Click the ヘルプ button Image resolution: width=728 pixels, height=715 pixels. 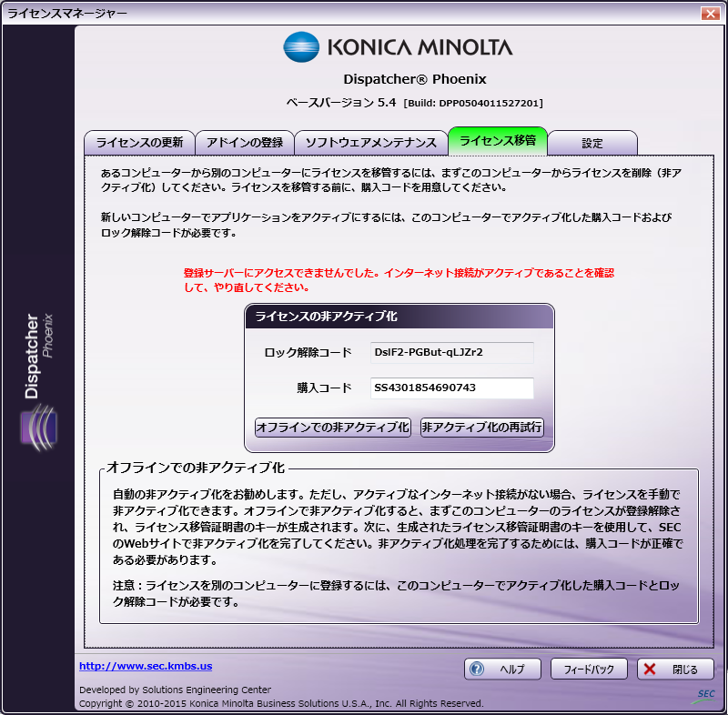502,670
